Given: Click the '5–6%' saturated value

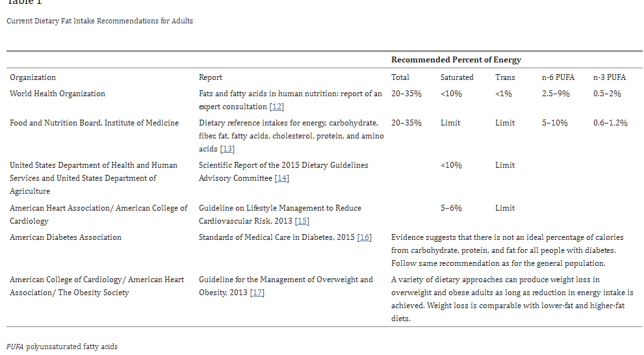Looking at the screenshot, I should (x=451, y=208).
